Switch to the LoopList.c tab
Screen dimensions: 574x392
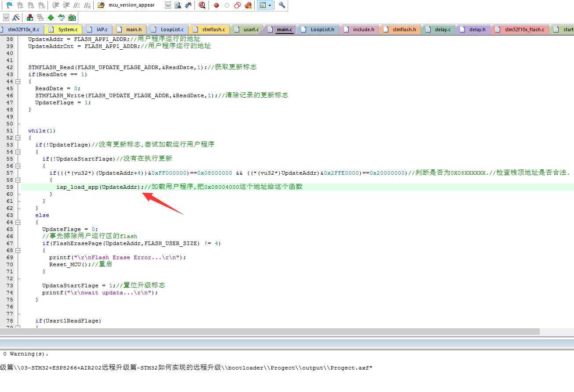(168, 29)
